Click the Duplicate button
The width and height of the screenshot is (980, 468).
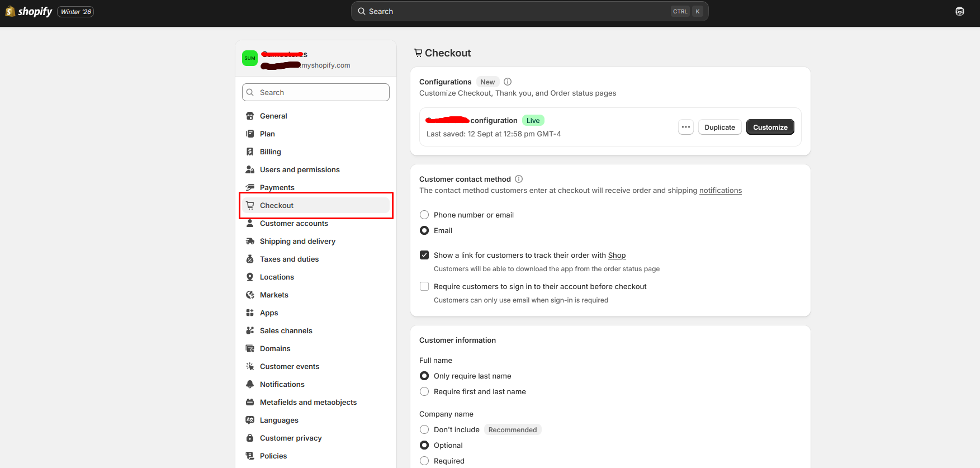719,127
